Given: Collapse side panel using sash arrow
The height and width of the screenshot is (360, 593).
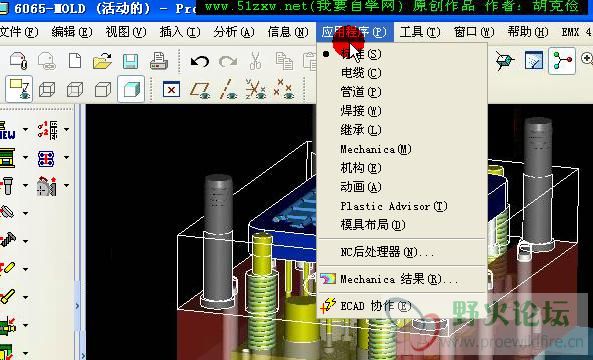Looking at the screenshot, I should click(x=77, y=306).
